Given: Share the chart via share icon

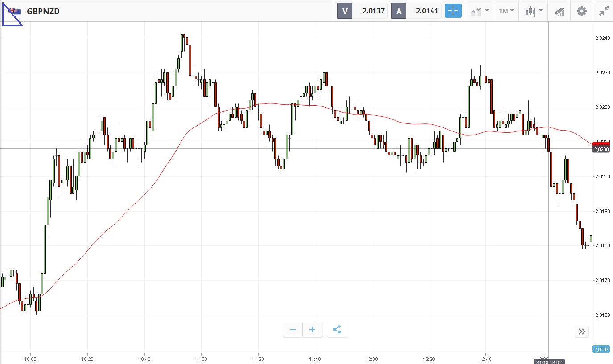Looking at the screenshot, I should pos(337,330).
